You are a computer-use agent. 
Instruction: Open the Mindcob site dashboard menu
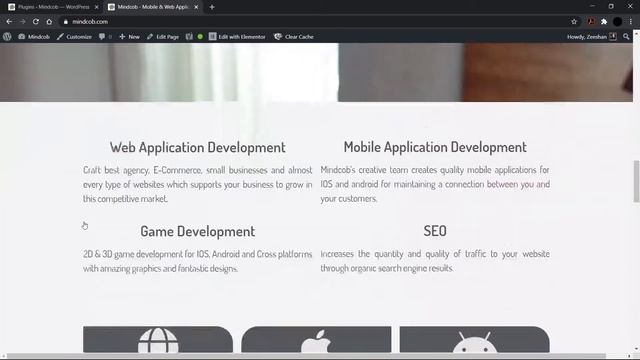click(x=34, y=37)
